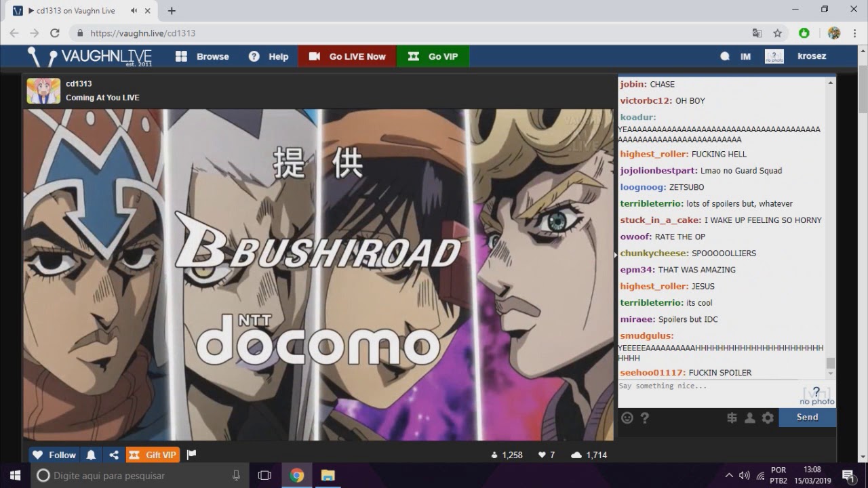Open Windows notification center
The height and width of the screenshot is (488, 868).
coord(848,475)
